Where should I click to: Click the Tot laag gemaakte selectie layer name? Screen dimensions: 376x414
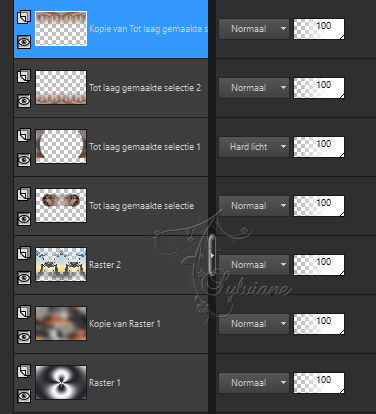pos(141,206)
